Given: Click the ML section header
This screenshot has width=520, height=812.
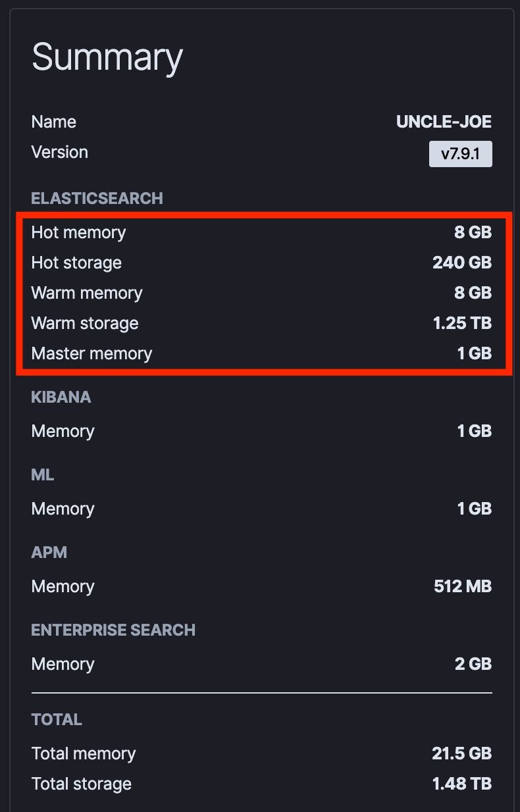Looking at the screenshot, I should tap(43, 475).
